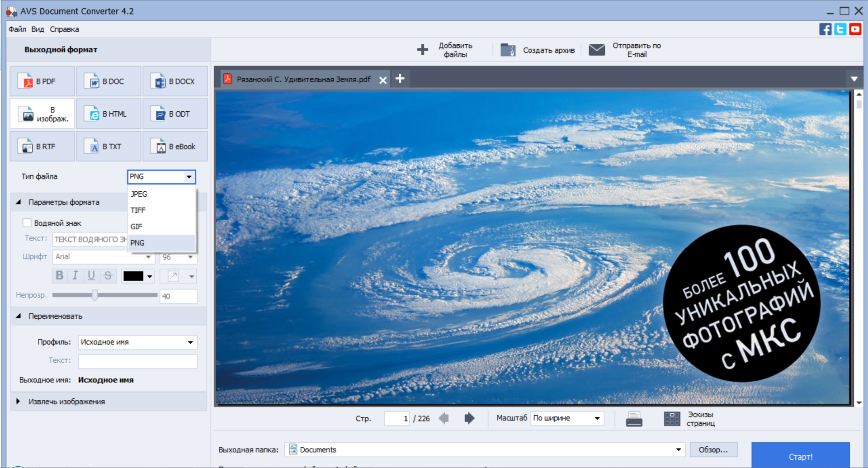Click the page number input field

point(397,418)
